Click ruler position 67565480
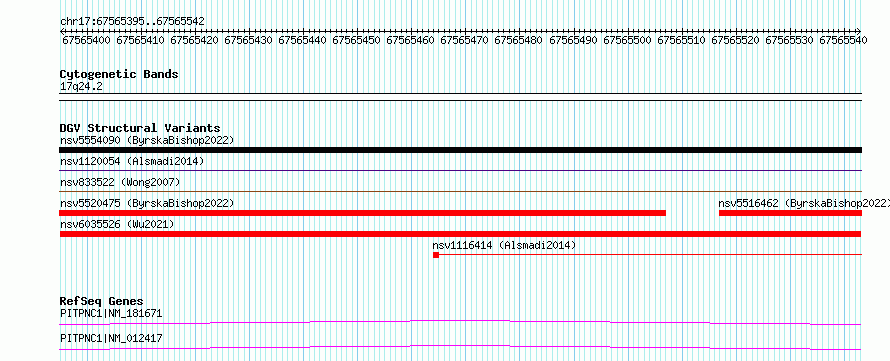890x361 pixels. pyautogui.click(x=519, y=40)
